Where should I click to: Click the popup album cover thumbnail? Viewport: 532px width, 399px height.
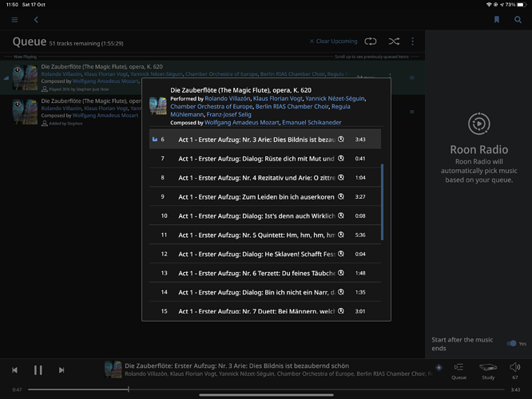point(158,105)
